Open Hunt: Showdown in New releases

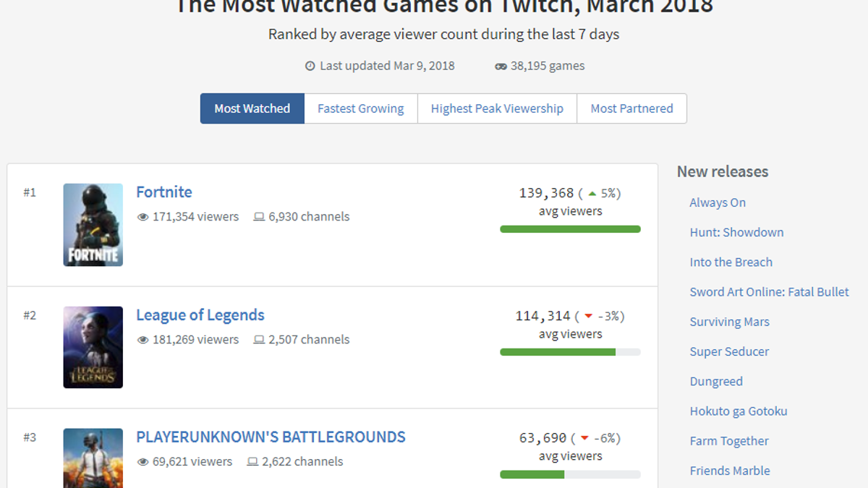click(x=736, y=232)
